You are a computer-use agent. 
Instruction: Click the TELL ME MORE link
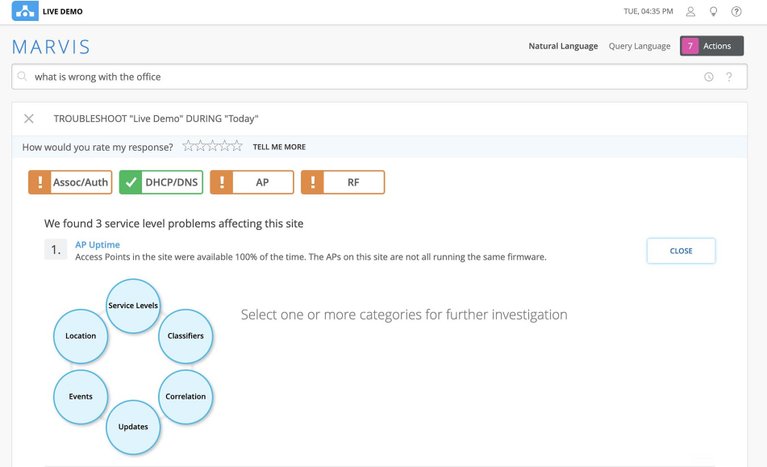[279, 147]
